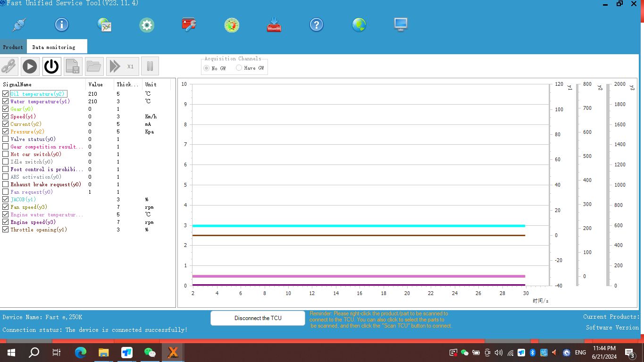This screenshot has width=644, height=362.
Task: Click the connection plug icon in top toolbar
Action: pos(19,25)
